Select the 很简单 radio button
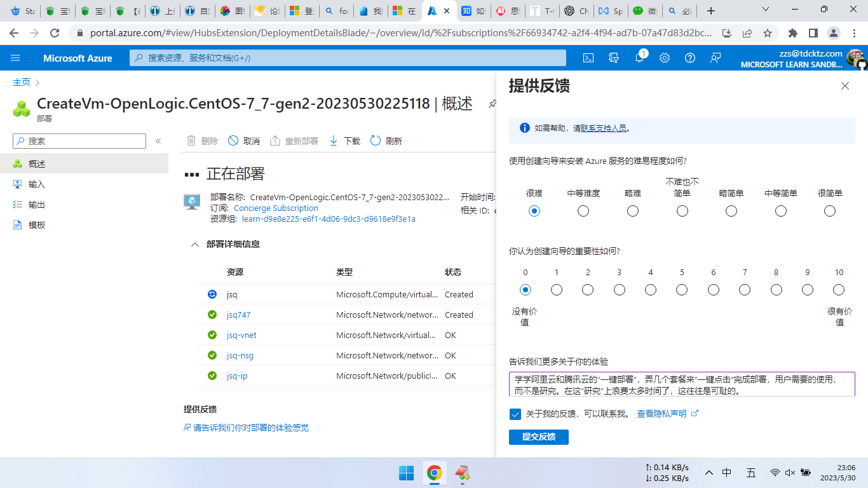This screenshot has width=868, height=488. point(830,211)
